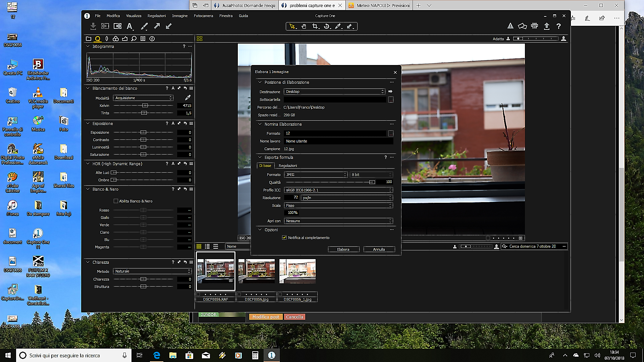Switch to the Regolazioni tab in export dialog

(288, 166)
